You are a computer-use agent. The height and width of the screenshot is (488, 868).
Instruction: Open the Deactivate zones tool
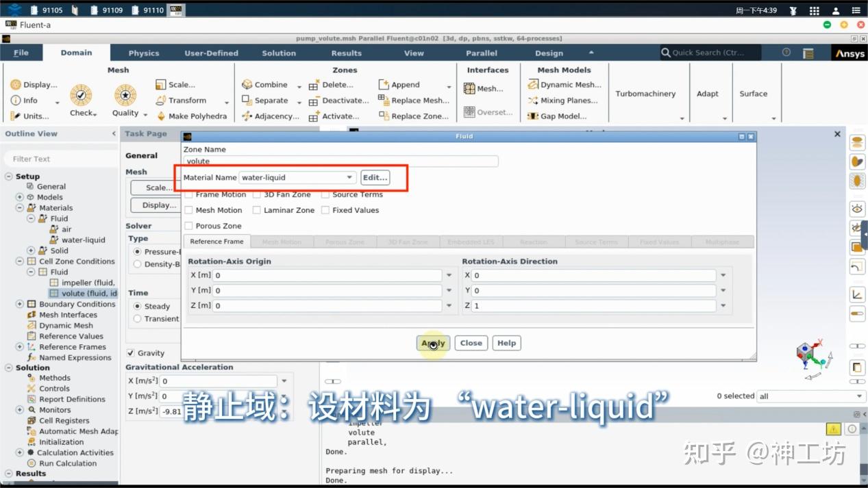click(338, 101)
